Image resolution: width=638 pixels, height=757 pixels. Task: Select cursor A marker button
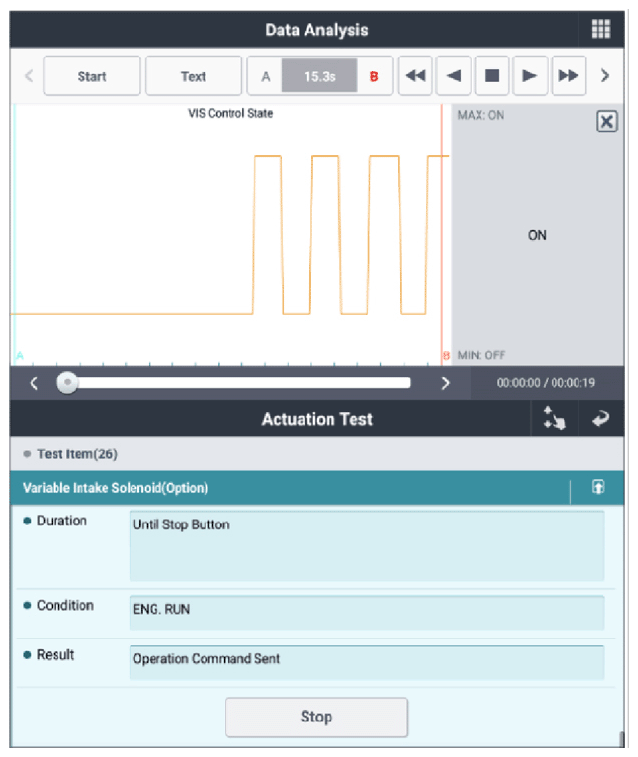265,76
